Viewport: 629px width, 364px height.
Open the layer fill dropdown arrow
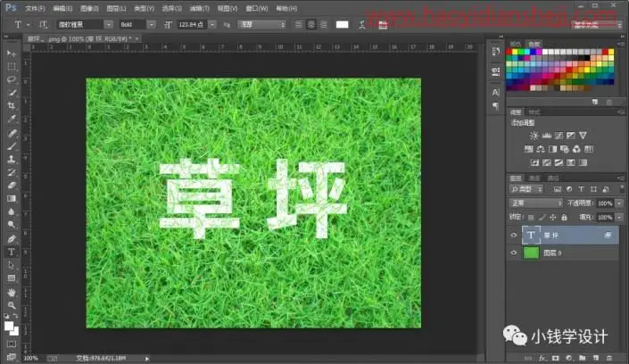(620, 217)
